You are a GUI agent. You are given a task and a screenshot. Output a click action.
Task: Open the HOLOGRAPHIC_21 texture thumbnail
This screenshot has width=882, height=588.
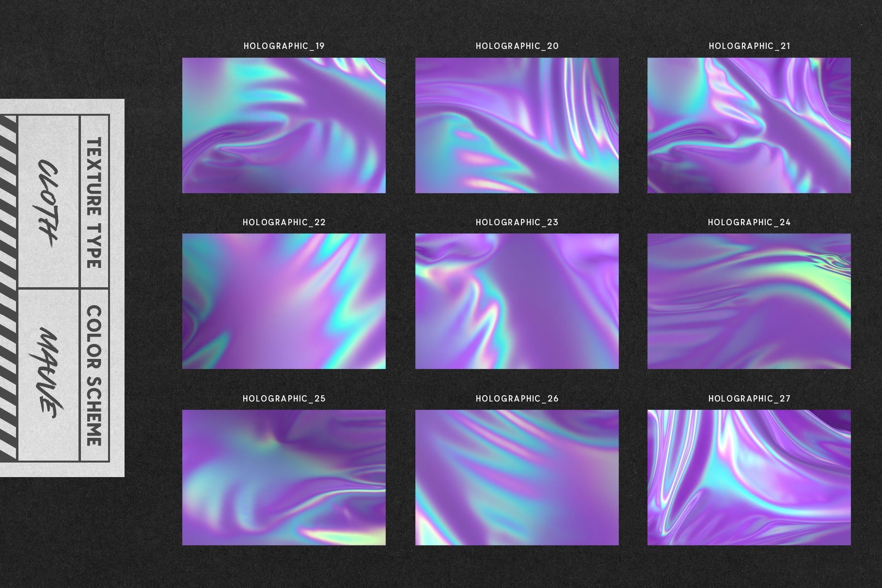[749, 126]
